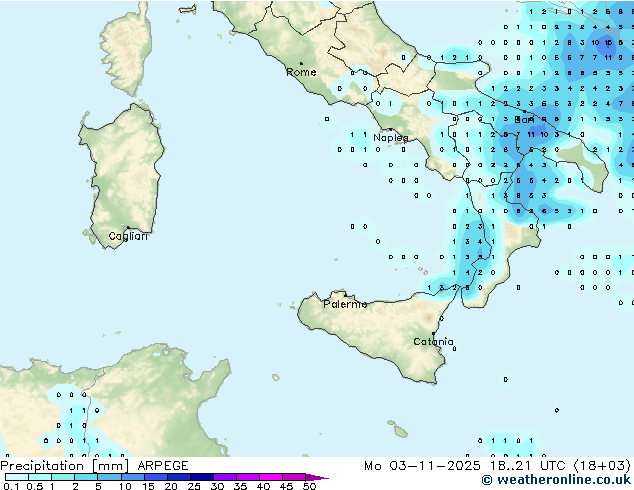The height and width of the screenshot is (490, 634).
Task: Click the 2–5 mm legend color swatch
Action: tap(86, 477)
